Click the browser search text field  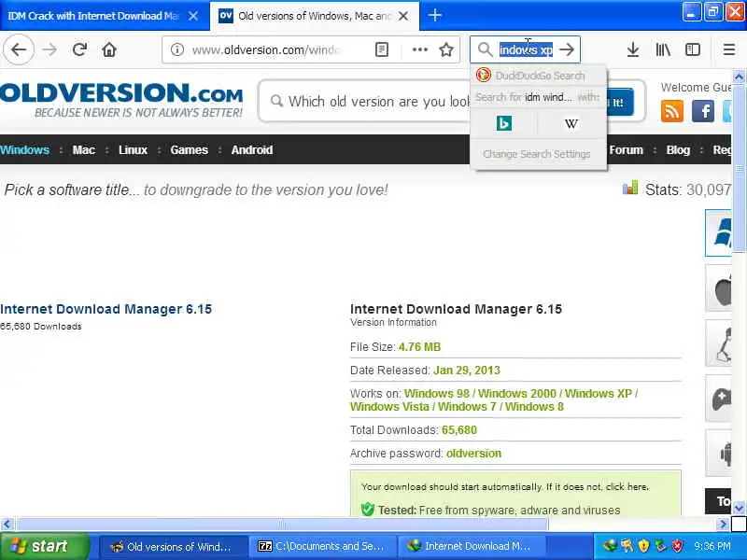[x=526, y=49]
